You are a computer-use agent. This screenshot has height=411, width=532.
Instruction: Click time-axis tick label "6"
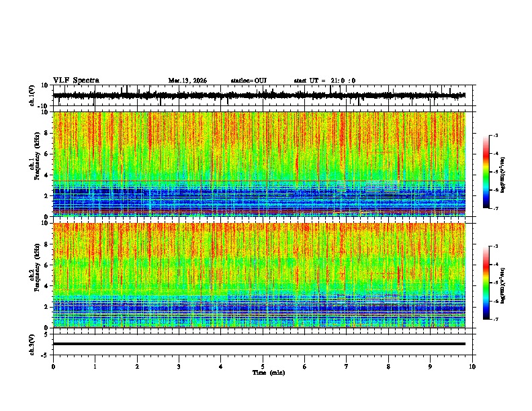pos(305,367)
